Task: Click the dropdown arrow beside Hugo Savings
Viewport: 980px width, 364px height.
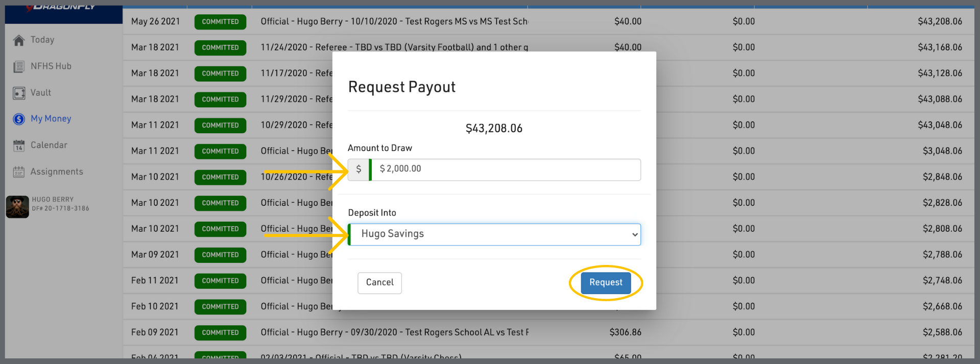Action: pos(634,235)
